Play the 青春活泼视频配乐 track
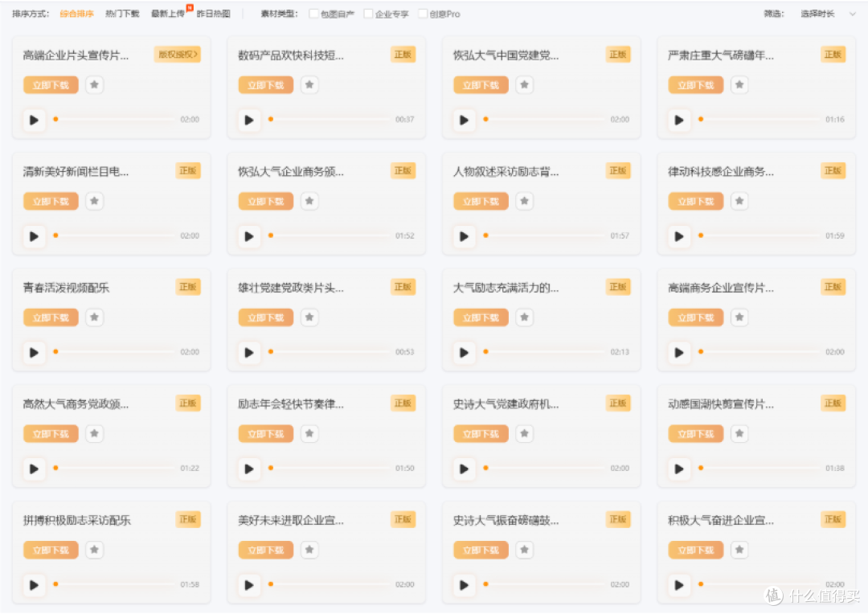The height and width of the screenshot is (614, 868). click(x=34, y=352)
